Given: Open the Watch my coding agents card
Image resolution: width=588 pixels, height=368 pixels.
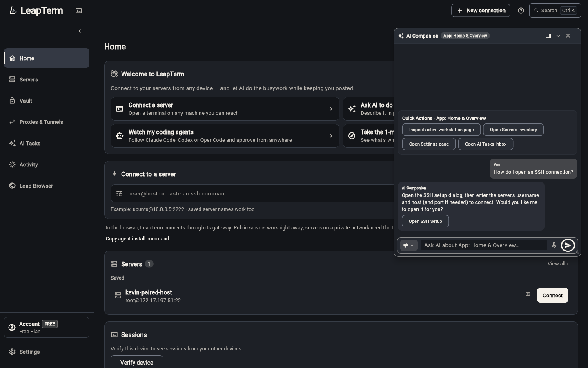Looking at the screenshot, I should (x=225, y=136).
